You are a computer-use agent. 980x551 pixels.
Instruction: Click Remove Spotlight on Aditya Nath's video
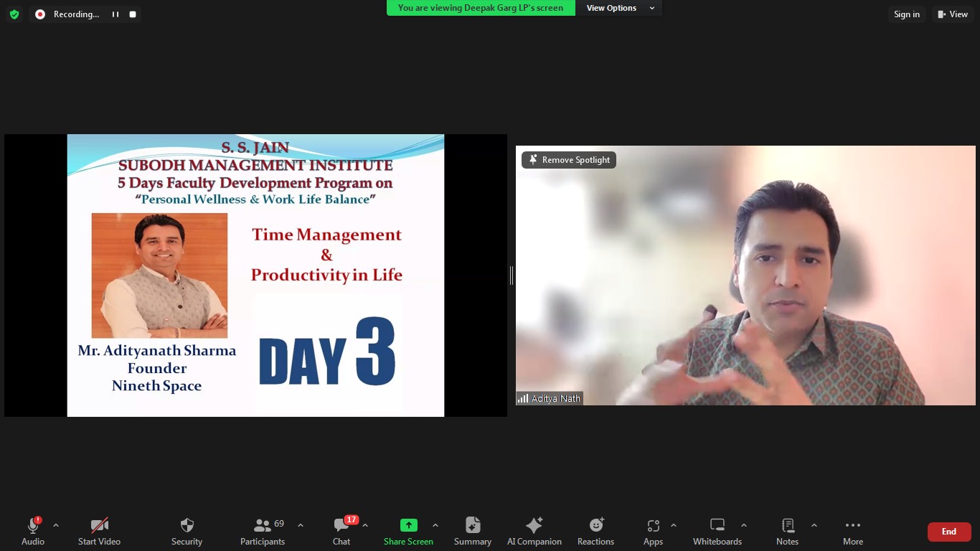click(x=569, y=160)
